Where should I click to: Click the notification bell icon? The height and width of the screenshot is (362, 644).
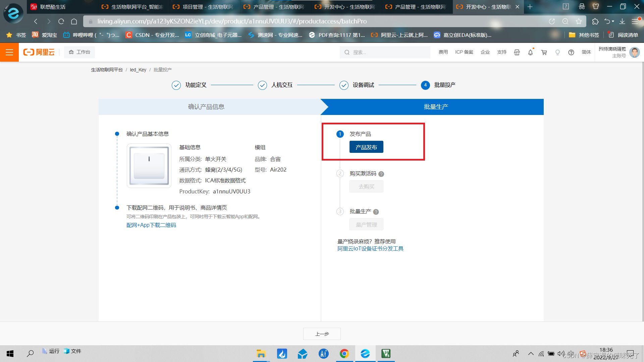pyautogui.click(x=530, y=52)
